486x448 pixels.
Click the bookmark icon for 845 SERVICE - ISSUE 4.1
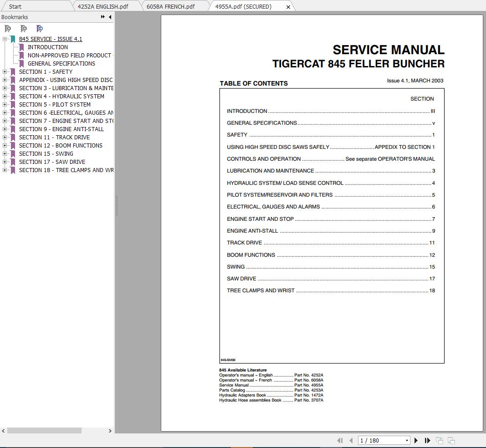[x=13, y=39]
